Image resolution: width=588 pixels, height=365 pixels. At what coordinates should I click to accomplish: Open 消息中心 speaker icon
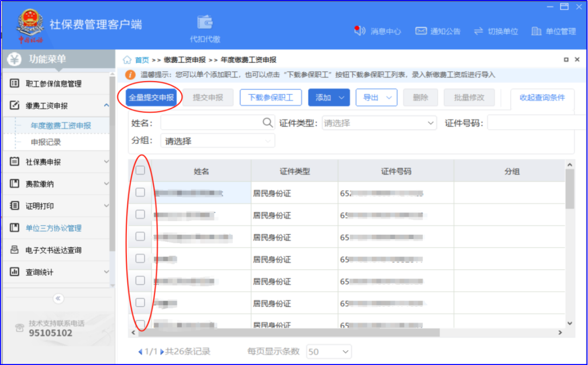360,31
